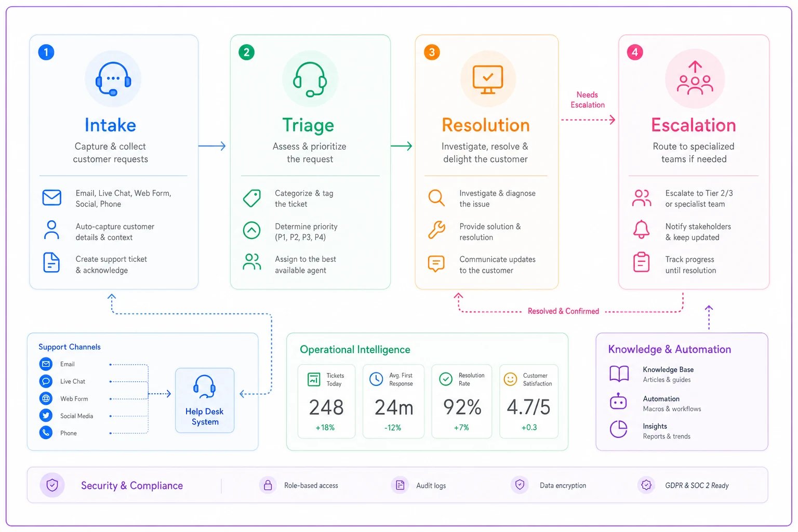Select the Tickets Today metric card

[327, 402]
